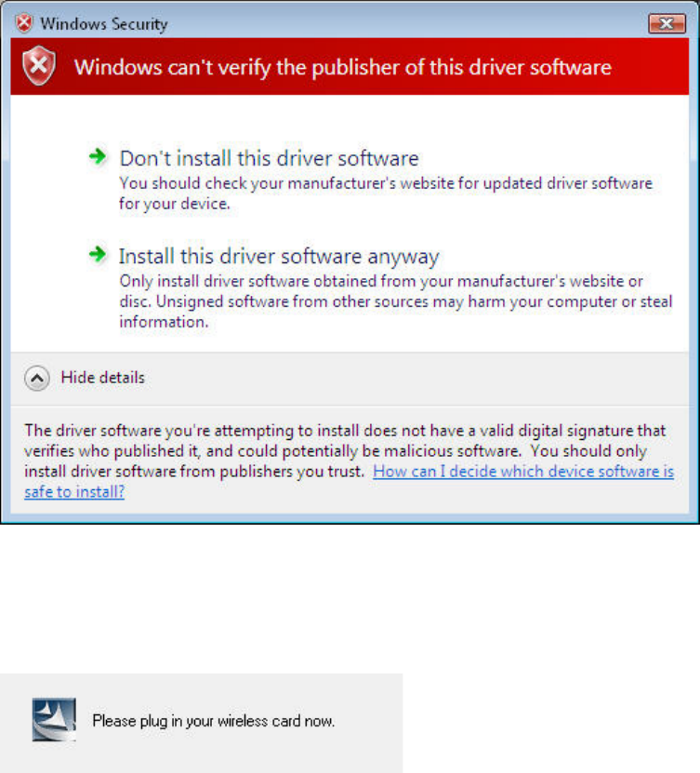
Task: Open "How can I decide which device software is" link
Action: pyautogui.click(x=523, y=472)
